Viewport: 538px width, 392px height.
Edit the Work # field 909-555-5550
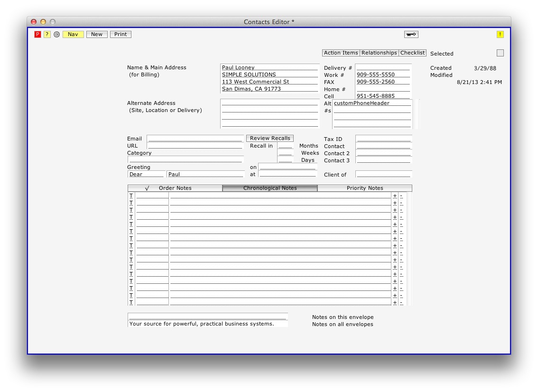pos(383,75)
